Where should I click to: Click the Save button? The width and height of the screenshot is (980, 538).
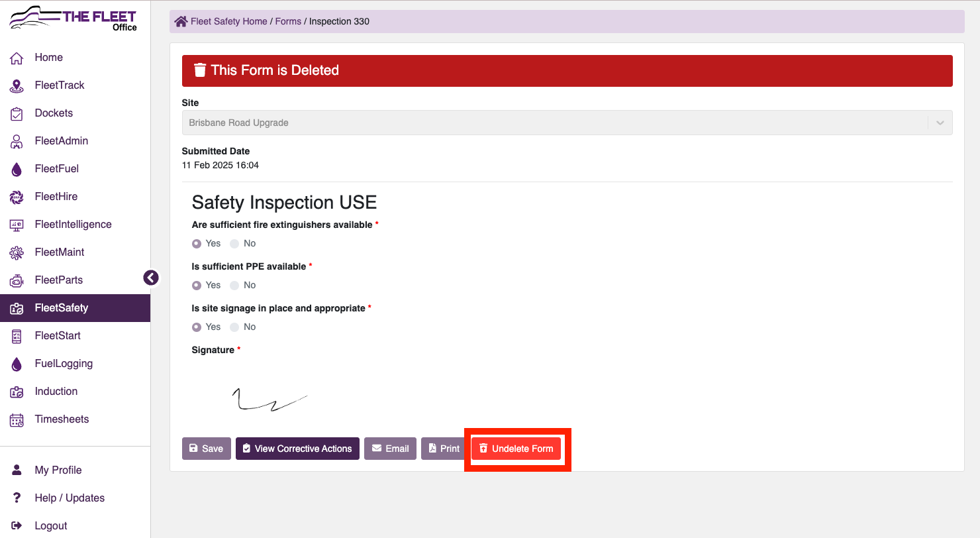[x=207, y=449]
